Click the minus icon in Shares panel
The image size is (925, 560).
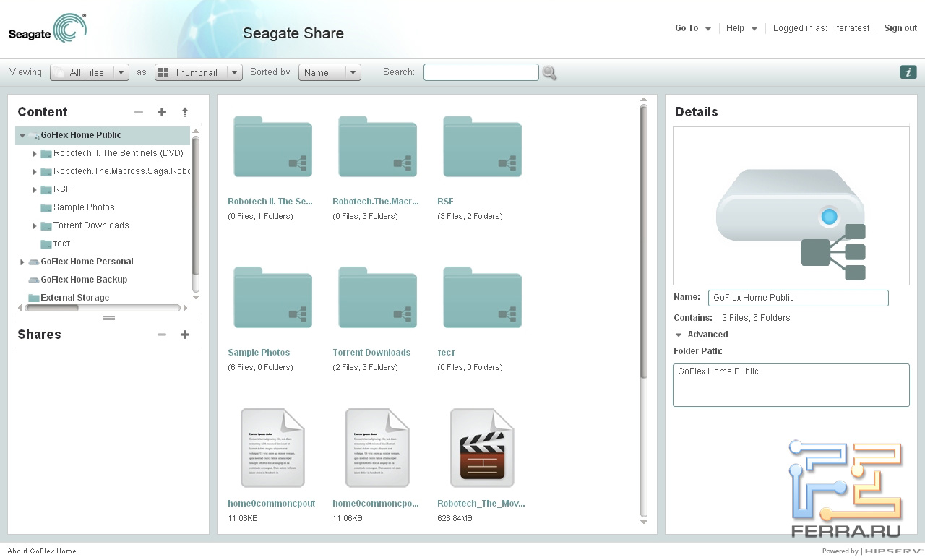pyautogui.click(x=162, y=335)
